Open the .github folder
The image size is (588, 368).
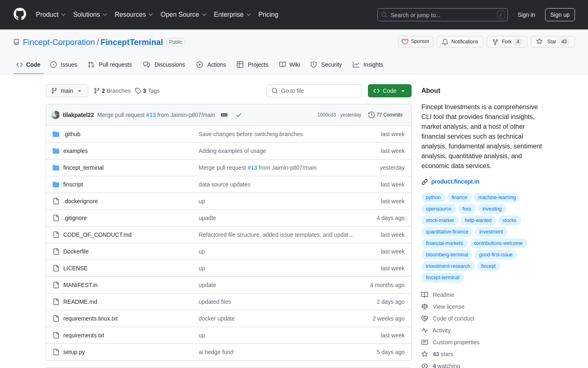point(72,134)
